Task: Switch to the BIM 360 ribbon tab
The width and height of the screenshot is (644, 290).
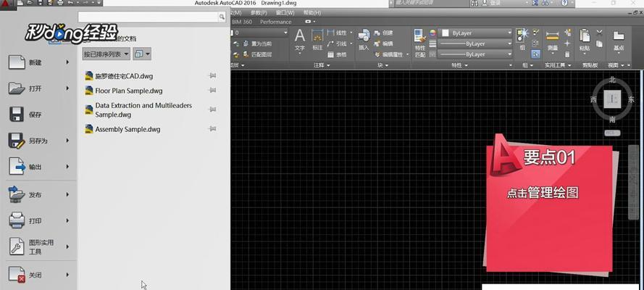Action: pyautogui.click(x=242, y=22)
